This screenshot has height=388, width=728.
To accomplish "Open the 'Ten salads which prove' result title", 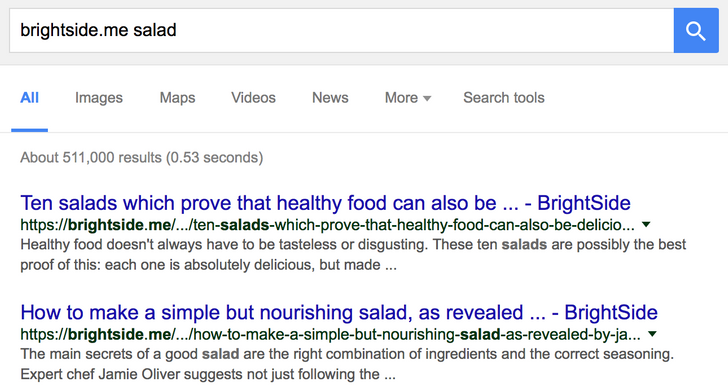I will [x=325, y=203].
